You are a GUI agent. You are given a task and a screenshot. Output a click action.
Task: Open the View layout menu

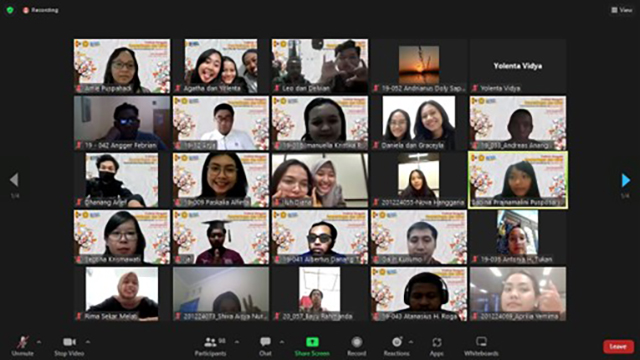click(x=621, y=10)
